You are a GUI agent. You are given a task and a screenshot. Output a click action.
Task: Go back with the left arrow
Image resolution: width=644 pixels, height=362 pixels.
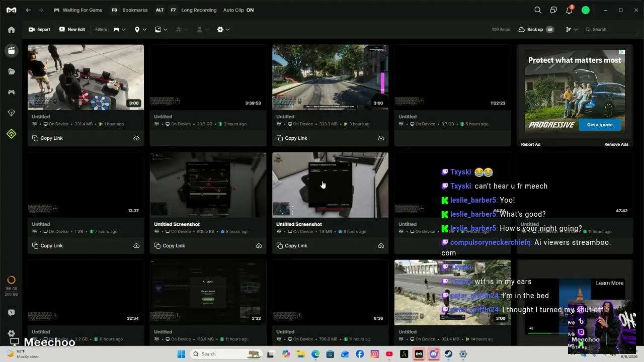28,10
